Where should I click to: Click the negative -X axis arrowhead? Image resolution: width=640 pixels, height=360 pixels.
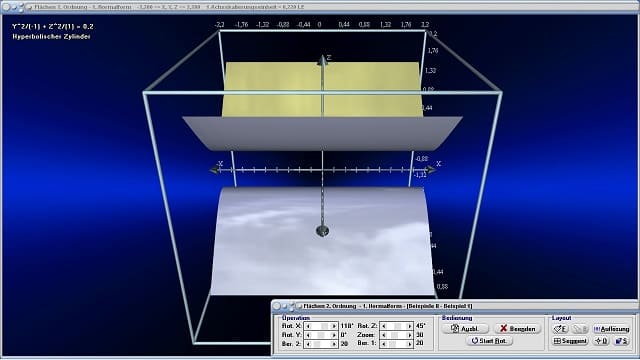[215, 170]
